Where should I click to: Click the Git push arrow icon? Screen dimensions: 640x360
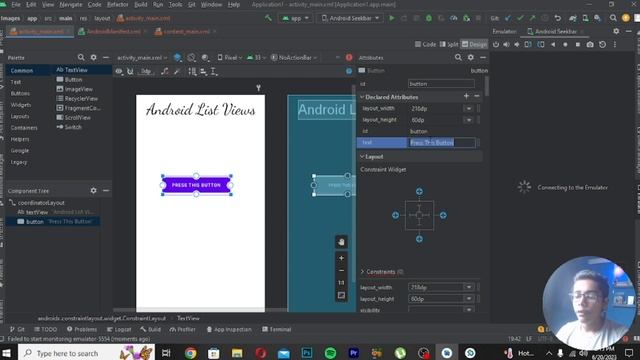point(532,18)
